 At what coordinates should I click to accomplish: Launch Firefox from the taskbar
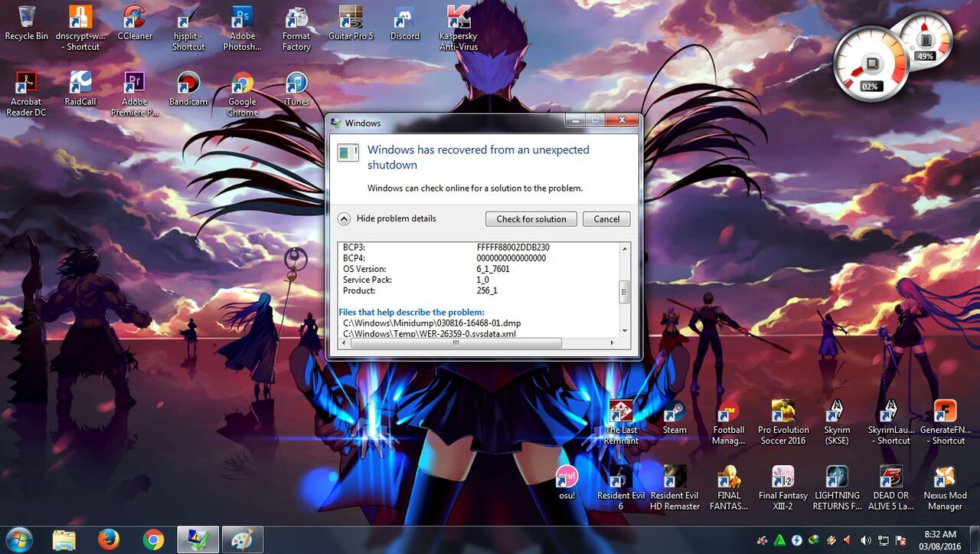coord(109,540)
